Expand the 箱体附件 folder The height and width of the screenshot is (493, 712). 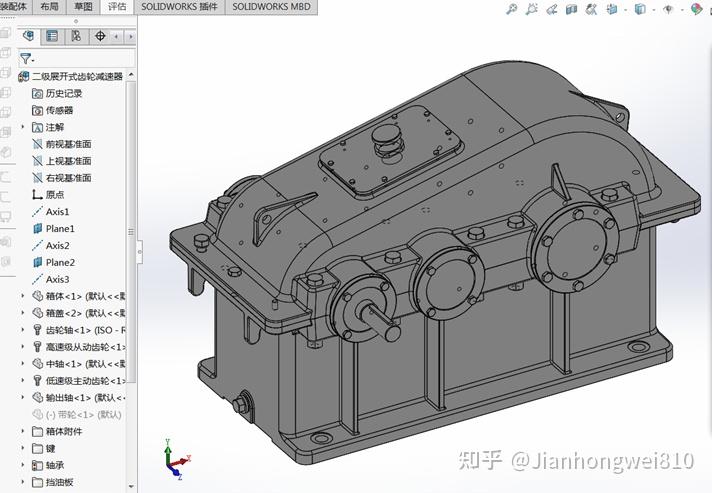23,431
